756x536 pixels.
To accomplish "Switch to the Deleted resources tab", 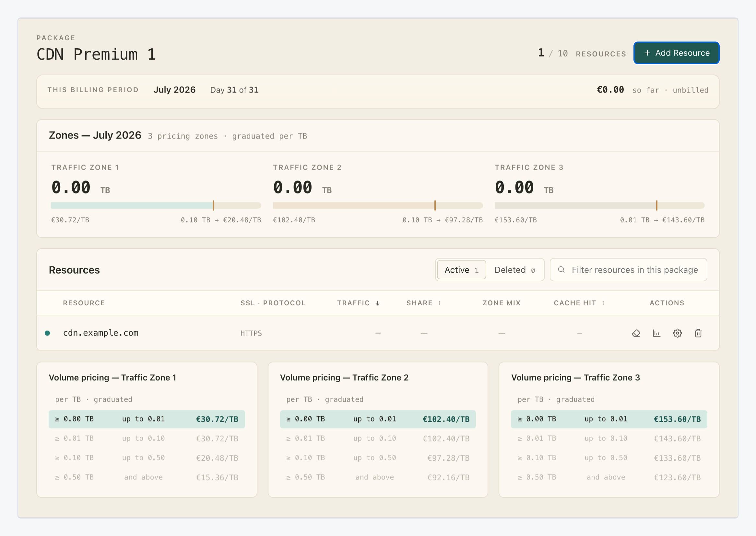I will point(514,270).
